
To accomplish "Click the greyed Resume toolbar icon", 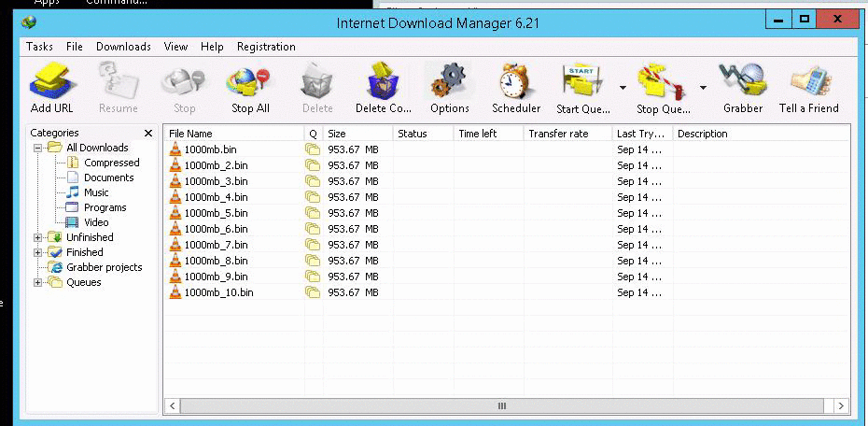I will click(118, 80).
